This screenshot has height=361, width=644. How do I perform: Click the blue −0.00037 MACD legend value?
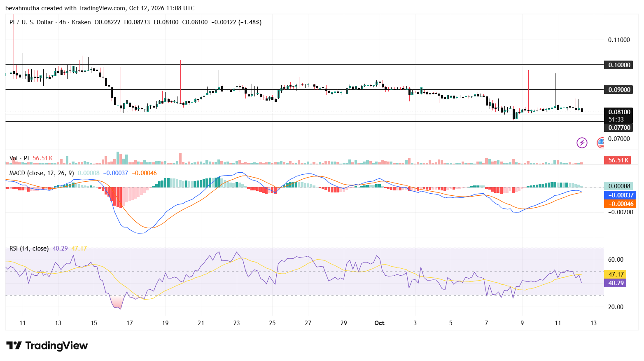click(x=115, y=173)
